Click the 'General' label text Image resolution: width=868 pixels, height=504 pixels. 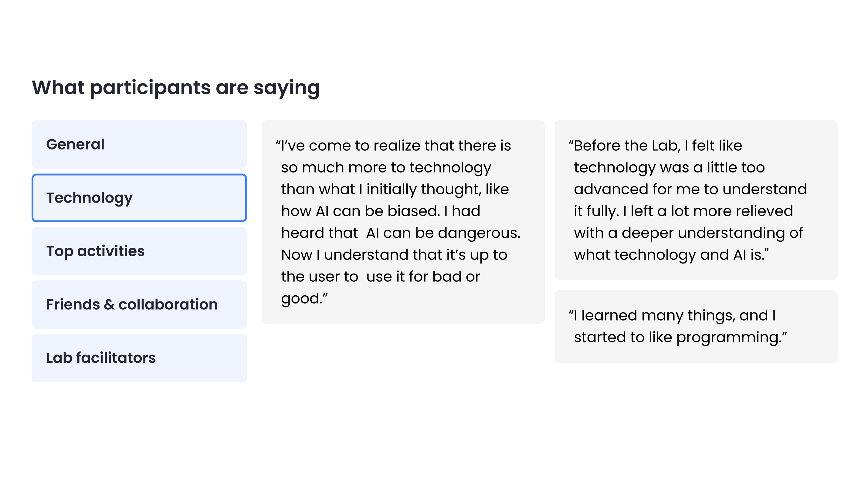[75, 144]
